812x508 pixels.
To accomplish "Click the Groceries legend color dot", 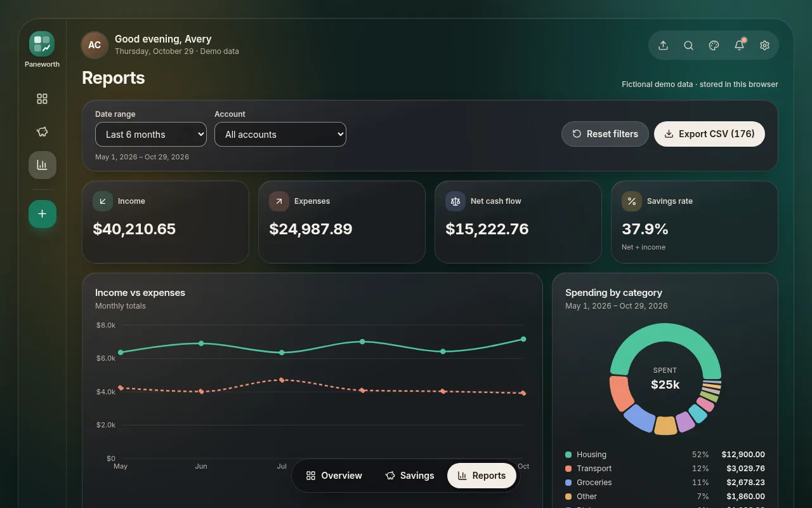I will (x=568, y=483).
